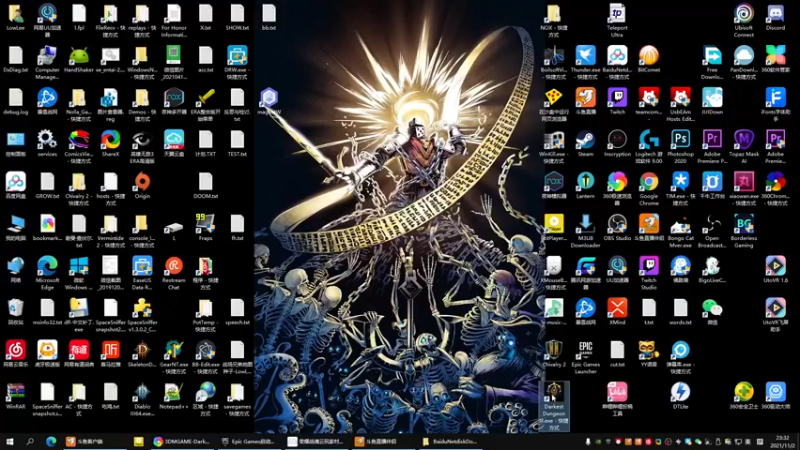Viewport: 800px width, 450px height.
Task: Open the Windows Start menu
Action: (x=9, y=441)
